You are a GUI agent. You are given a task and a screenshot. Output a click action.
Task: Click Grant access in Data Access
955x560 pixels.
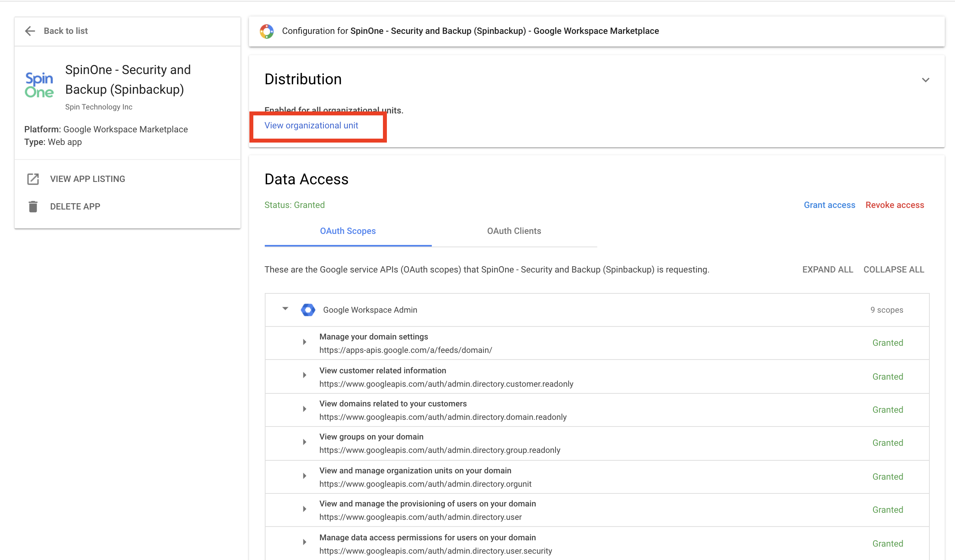pyautogui.click(x=829, y=205)
